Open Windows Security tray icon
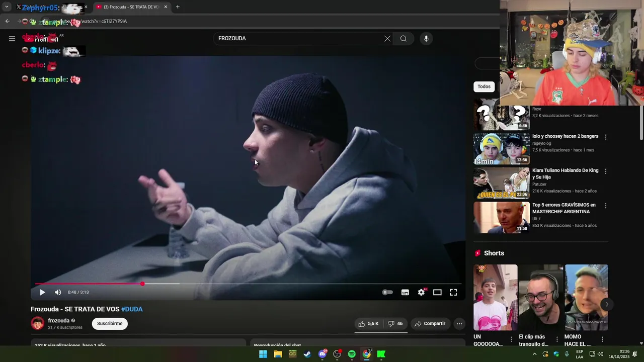This screenshot has width=644, height=362. click(556, 354)
